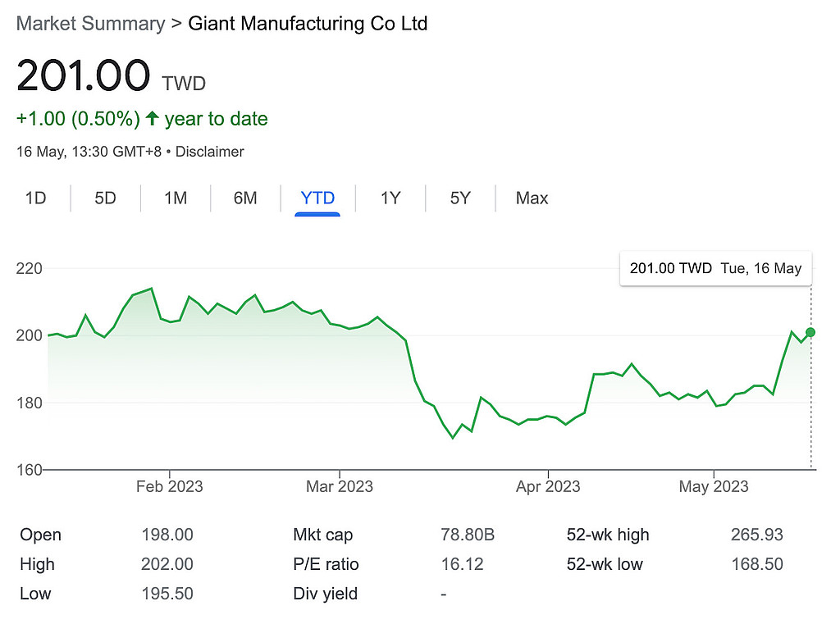Show the Max history range
Image resolution: width=840 pixels, height=624 pixels.
tap(532, 198)
